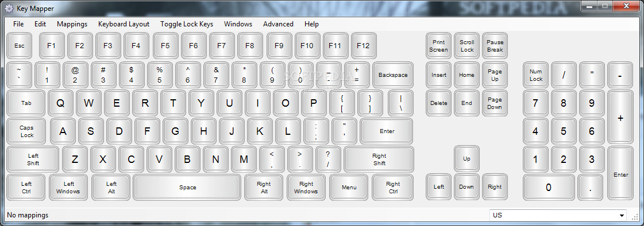Click the F12 key
Image resolution: width=644 pixels, height=226 pixels.
pos(364,45)
